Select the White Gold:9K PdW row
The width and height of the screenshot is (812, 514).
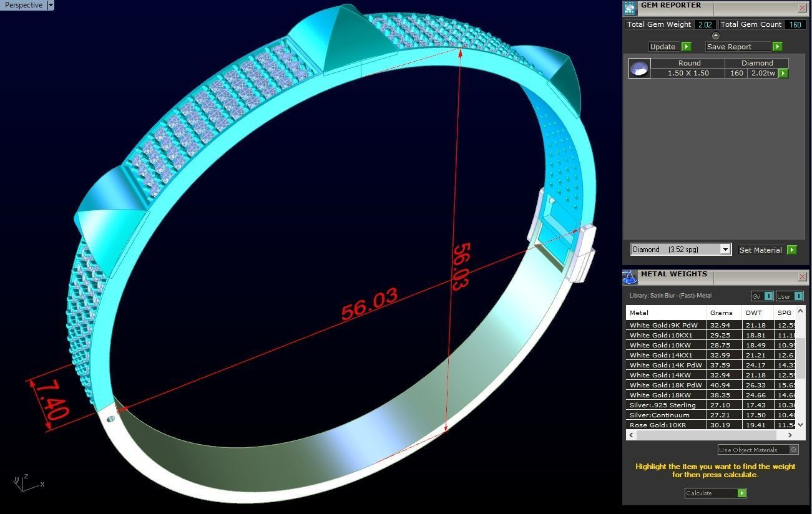click(711, 325)
